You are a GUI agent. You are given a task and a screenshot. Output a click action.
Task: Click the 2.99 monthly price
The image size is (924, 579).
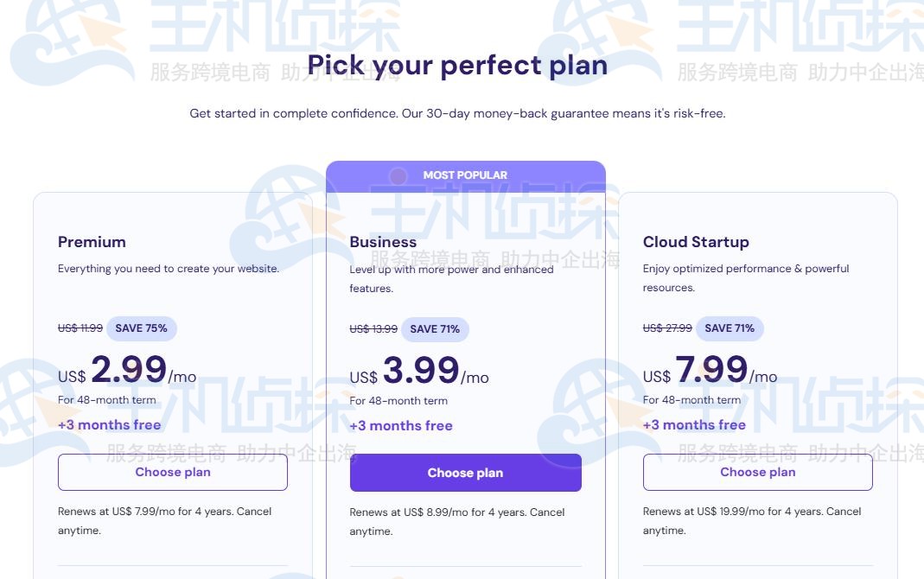(129, 370)
